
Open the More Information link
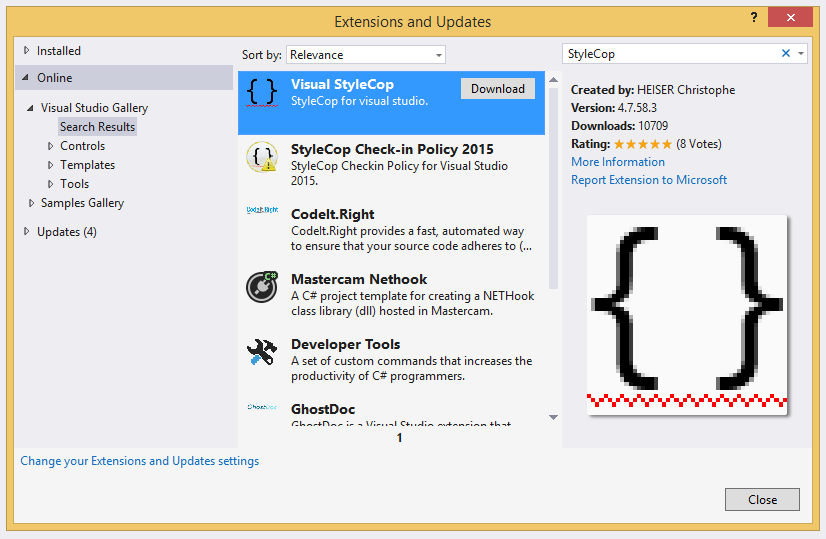click(x=618, y=162)
